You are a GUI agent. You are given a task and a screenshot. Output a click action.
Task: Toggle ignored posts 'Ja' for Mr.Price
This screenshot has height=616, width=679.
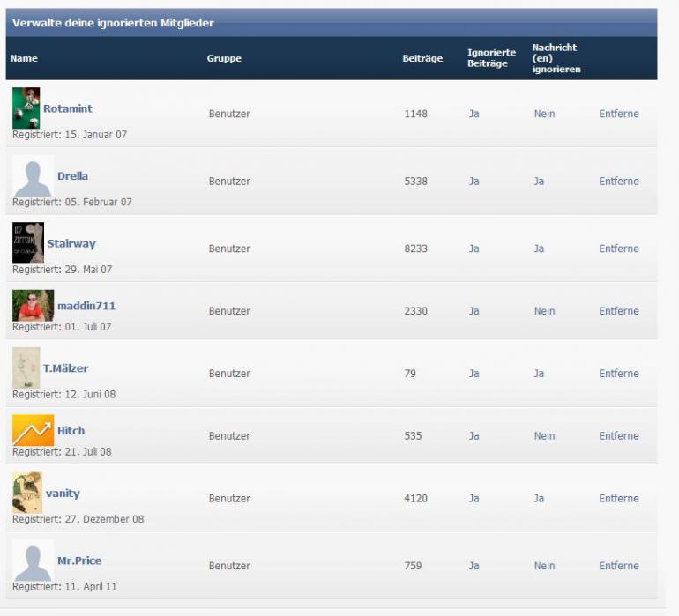(x=474, y=566)
